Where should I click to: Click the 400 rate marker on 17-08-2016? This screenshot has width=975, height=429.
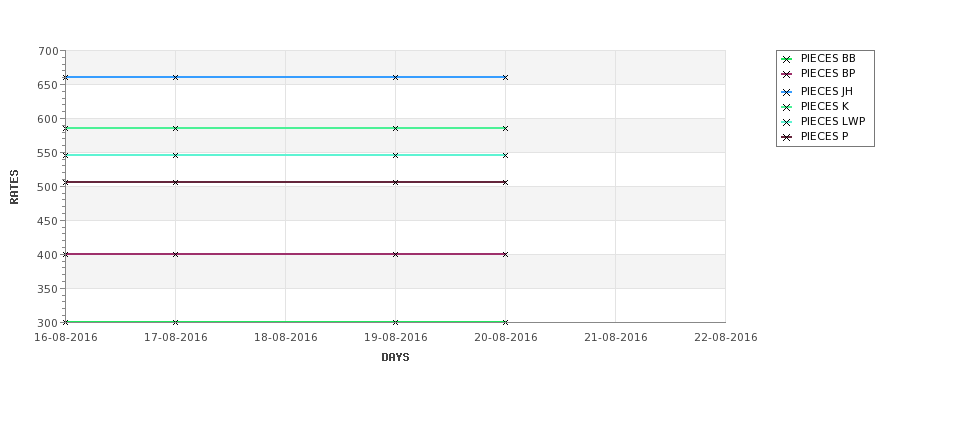pyautogui.click(x=175, y=254)
